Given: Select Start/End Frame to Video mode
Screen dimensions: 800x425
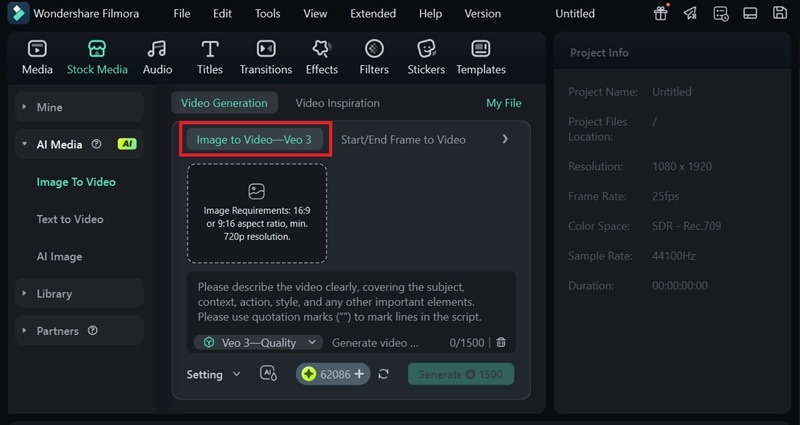Looking at the screenshot, I should 403,140.
